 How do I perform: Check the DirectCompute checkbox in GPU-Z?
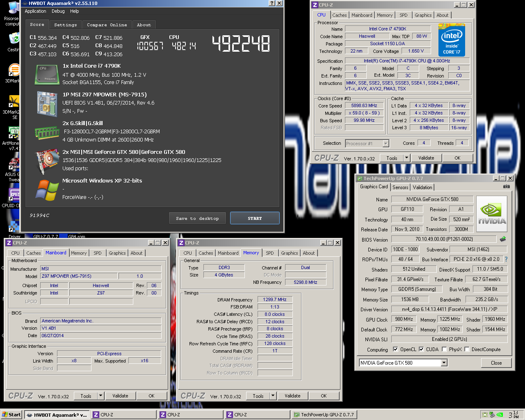[x=467, y=349]
